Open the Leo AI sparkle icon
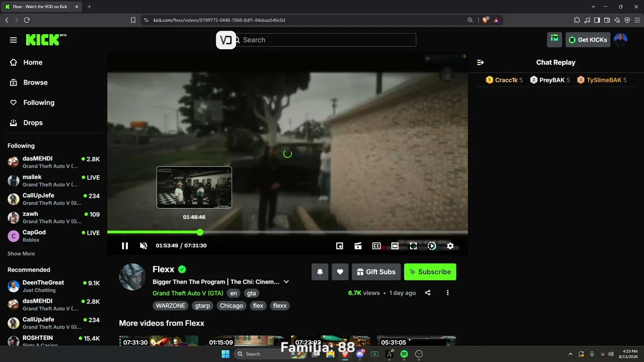Image resolution: width=644 pixels, height=362 pixels. coord(617,20)
